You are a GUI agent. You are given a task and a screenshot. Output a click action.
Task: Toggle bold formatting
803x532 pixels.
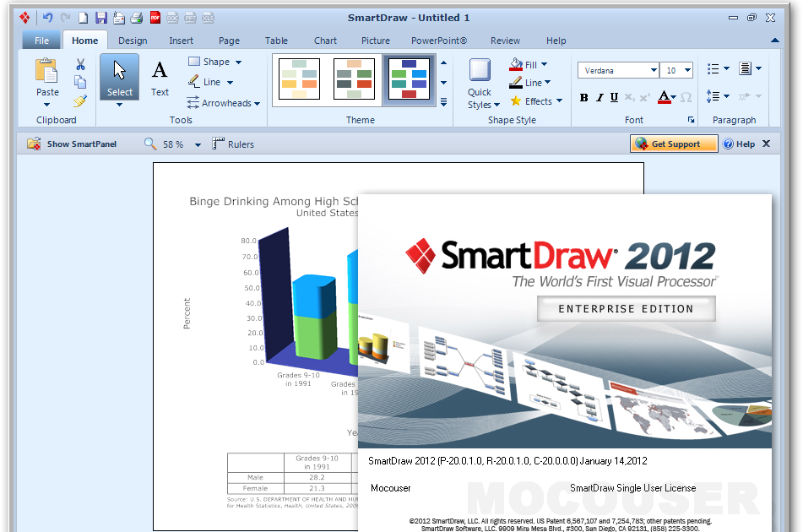[583, 97]
